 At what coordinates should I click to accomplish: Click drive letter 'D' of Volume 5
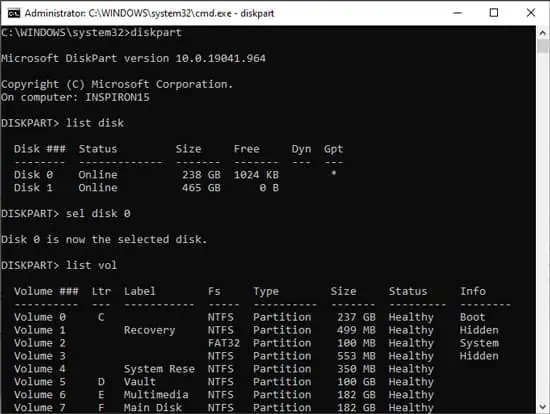click(x=101, y=382)
